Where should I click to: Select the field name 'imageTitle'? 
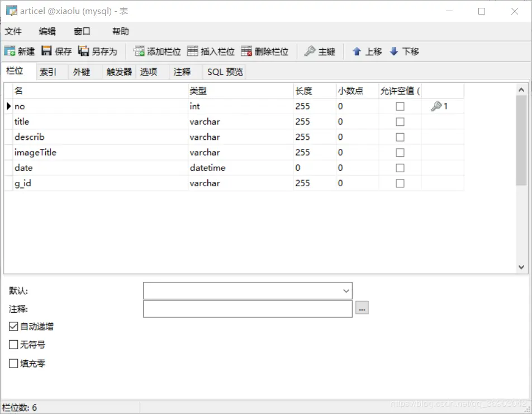pos(35,153)
